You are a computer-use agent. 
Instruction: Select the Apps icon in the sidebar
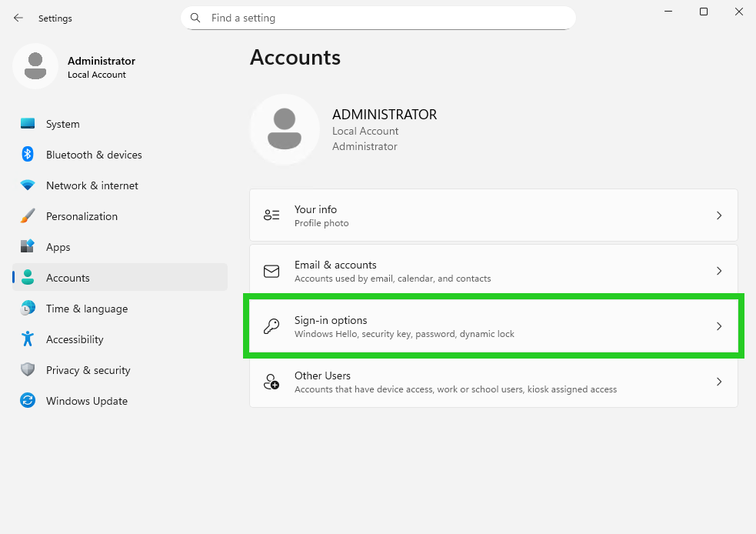pyautogui.click(x=25, y=247)
